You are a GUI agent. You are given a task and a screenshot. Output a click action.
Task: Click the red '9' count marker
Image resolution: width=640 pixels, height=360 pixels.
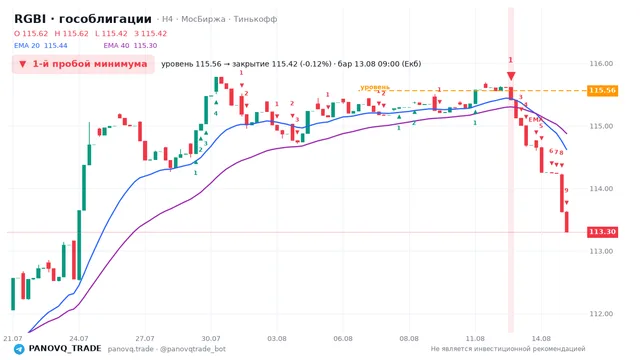(567, 190)
